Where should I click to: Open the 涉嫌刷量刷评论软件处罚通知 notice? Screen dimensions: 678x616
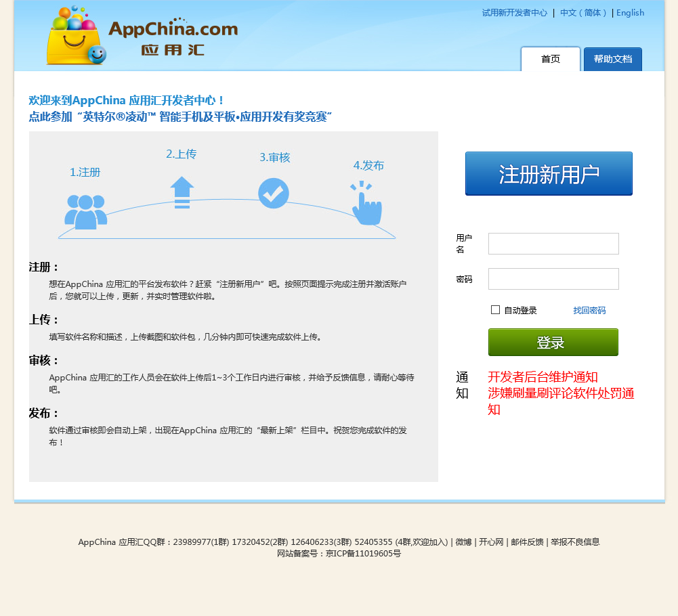[561, 401]
